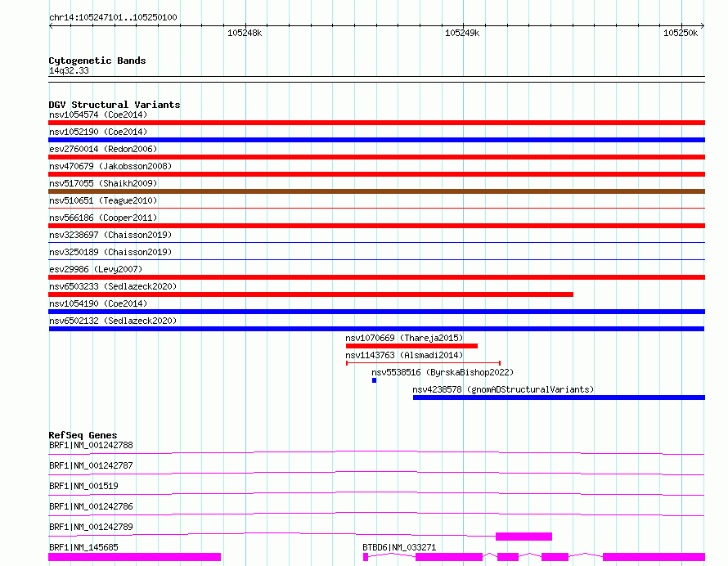This screenshot has height=566, width=728.
Task: Open the DGV Structural Variants track title
Action: point(115,105)
